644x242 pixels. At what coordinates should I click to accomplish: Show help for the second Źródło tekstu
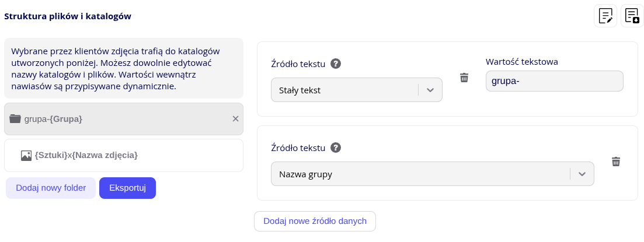tap(335, 148)
